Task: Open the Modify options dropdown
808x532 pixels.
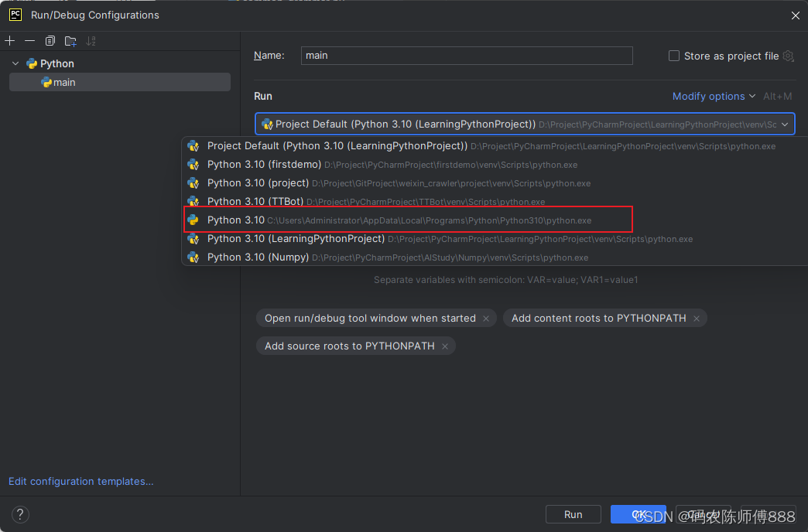Action: (x=714, y=96)
